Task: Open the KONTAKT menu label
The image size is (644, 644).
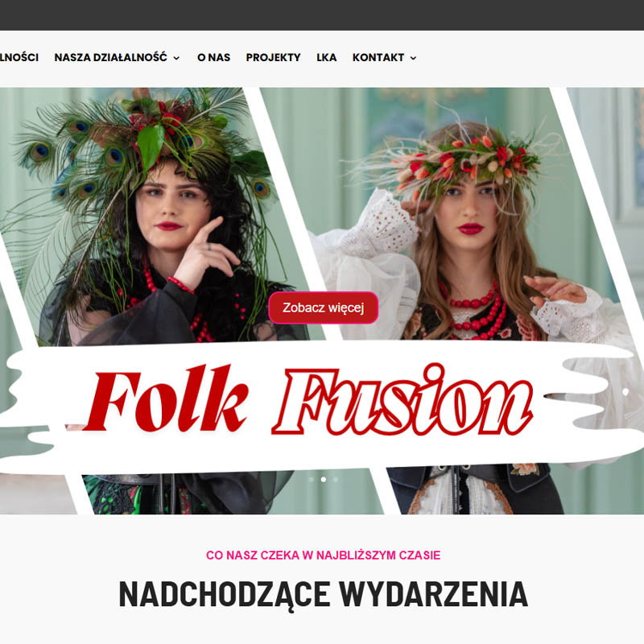Action: coord(378,57)
